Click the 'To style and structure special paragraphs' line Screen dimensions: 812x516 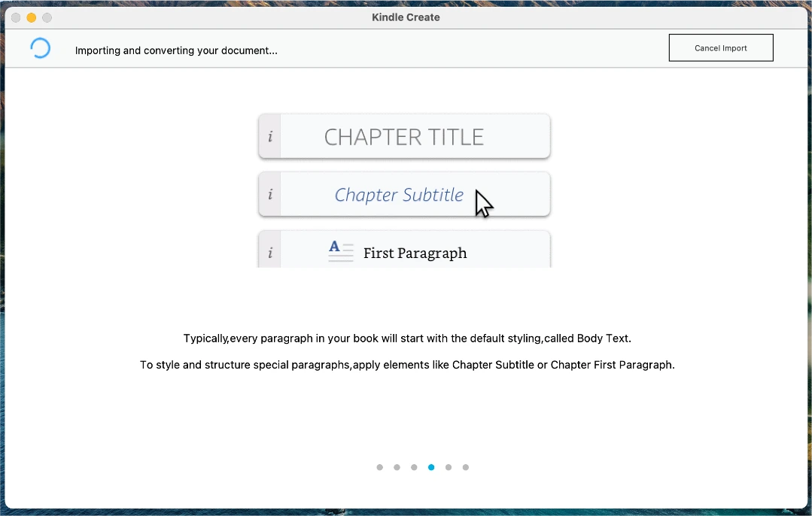pos(407,365)
